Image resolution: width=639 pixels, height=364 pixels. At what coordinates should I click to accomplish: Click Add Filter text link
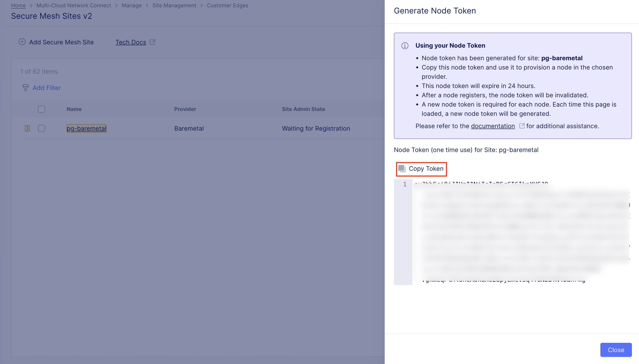(47, 88)
